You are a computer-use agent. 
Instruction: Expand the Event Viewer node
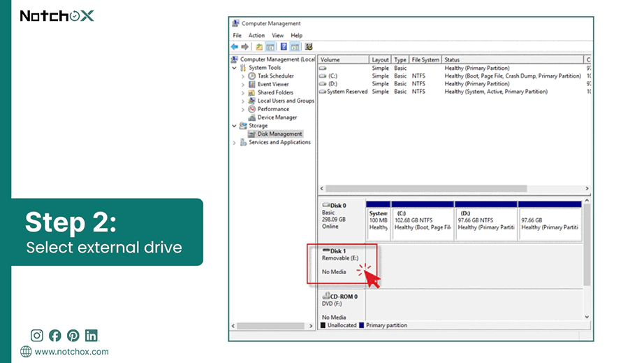click(243, 84)
